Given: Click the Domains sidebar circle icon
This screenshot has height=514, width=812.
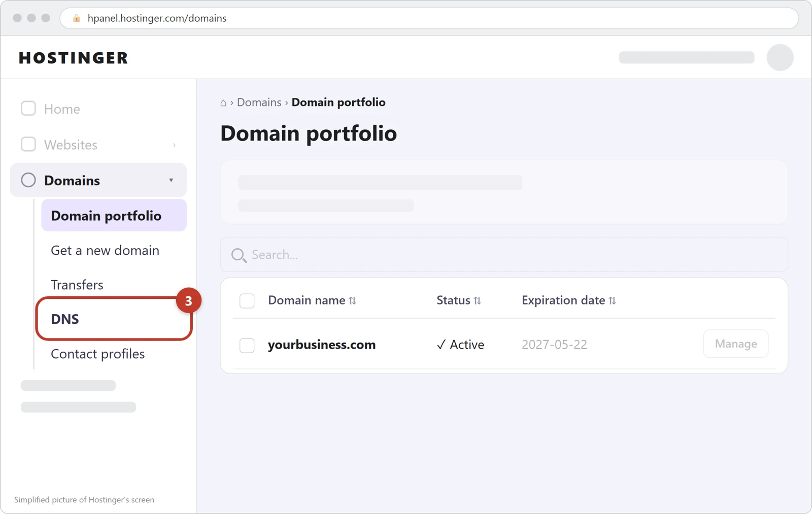Looking at the screenshot, I should 28,180.
